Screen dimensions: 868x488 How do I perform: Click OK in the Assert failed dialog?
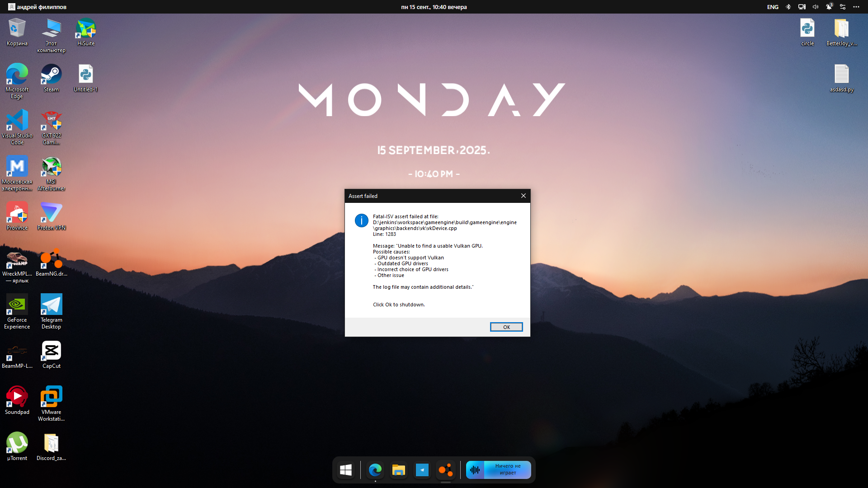coord(506,327)
